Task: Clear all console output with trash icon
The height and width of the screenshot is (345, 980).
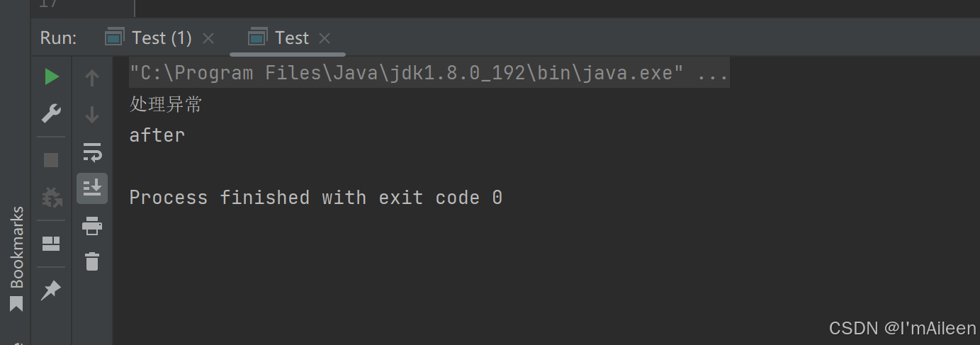Action: click(92, 261)
